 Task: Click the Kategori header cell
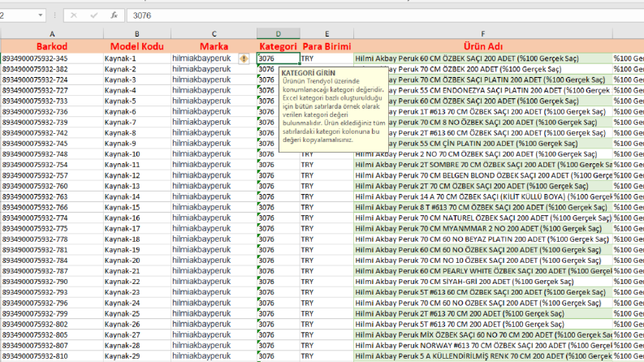278,46
